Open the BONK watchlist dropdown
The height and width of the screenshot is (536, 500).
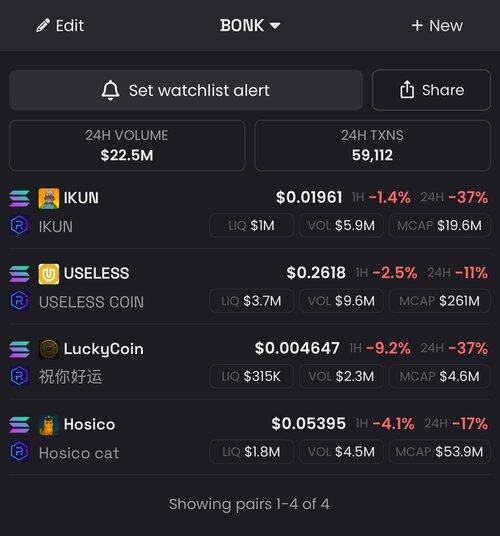coord(250,26)
